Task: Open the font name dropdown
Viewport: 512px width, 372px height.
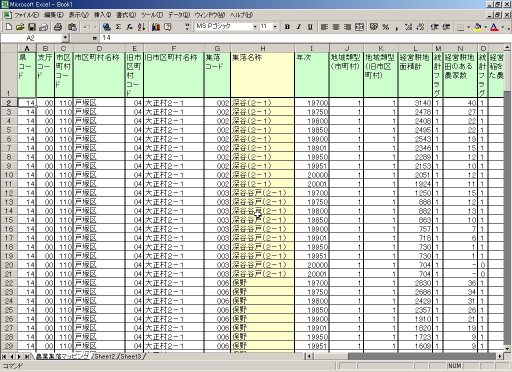Action: [x=255, y=26]
